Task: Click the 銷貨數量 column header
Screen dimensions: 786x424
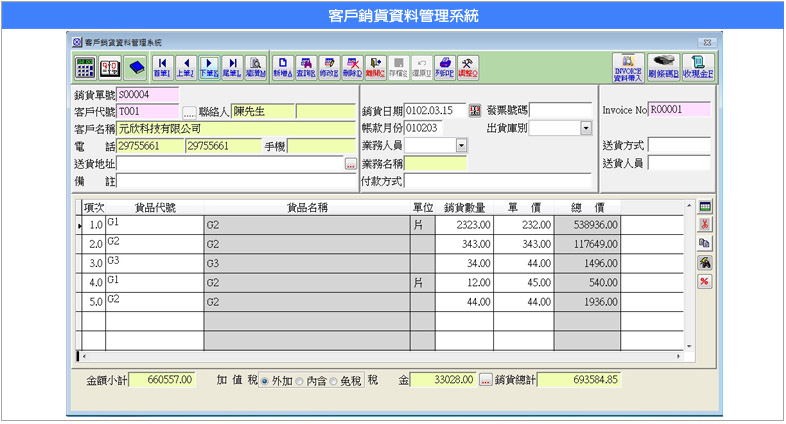Action: point(464,208)
